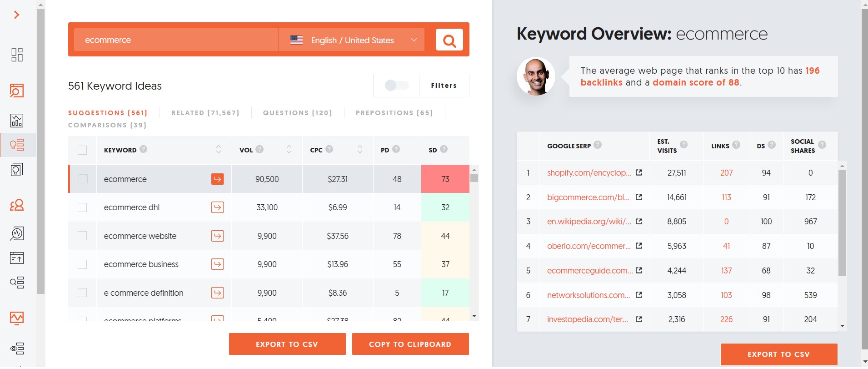Select the highlighted keyword ideas sidebar icon
This screenshot has height=369, width=868.
(x=17, y=145)
